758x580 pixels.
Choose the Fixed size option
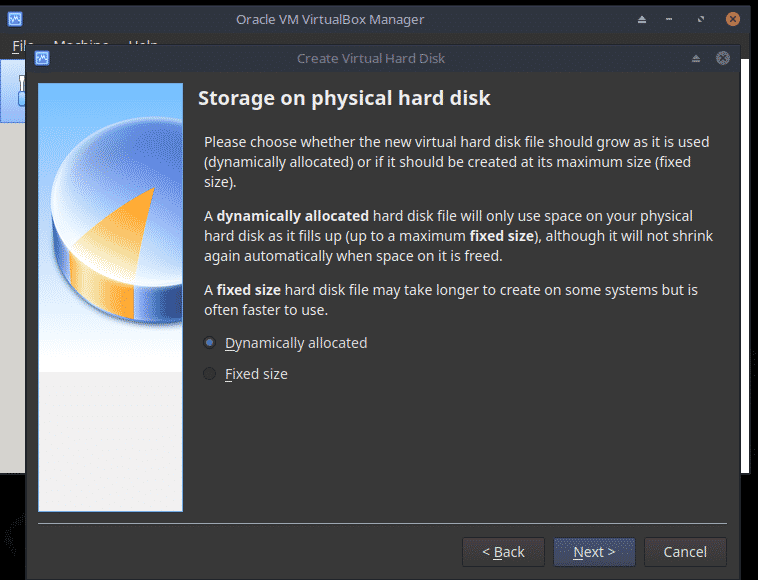coord(210,374)
